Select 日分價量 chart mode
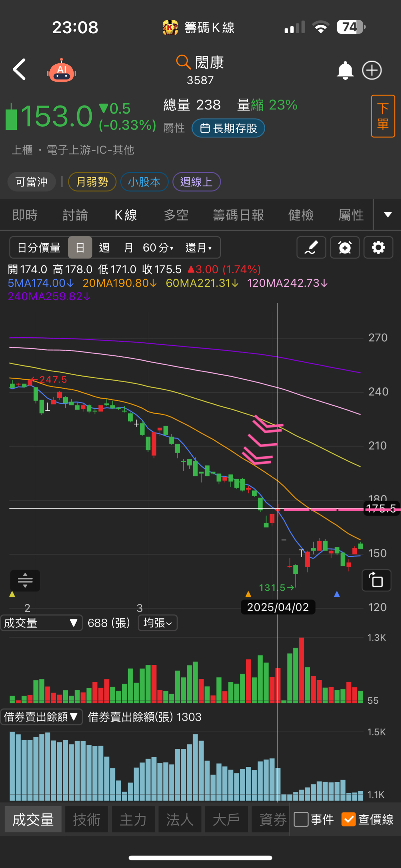This screenshot has height=868, width=401. click(39, 248)
